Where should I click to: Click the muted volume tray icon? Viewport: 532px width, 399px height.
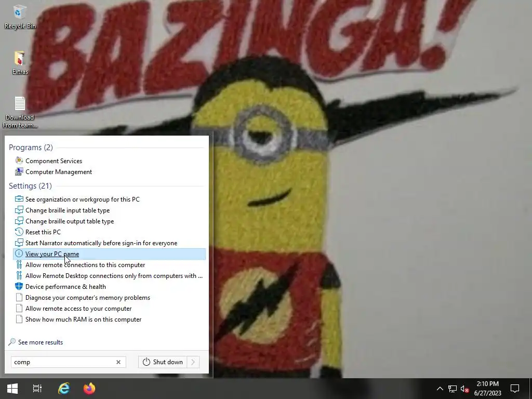click(x=464, y=389)
